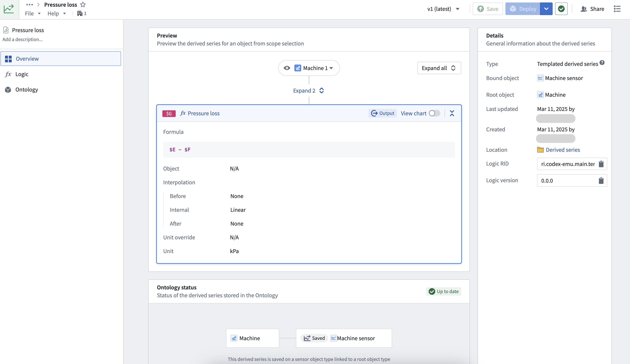The height and width of the screenshot is (364, 630).
Task: Open the File menu
Action: coord(33,13)
